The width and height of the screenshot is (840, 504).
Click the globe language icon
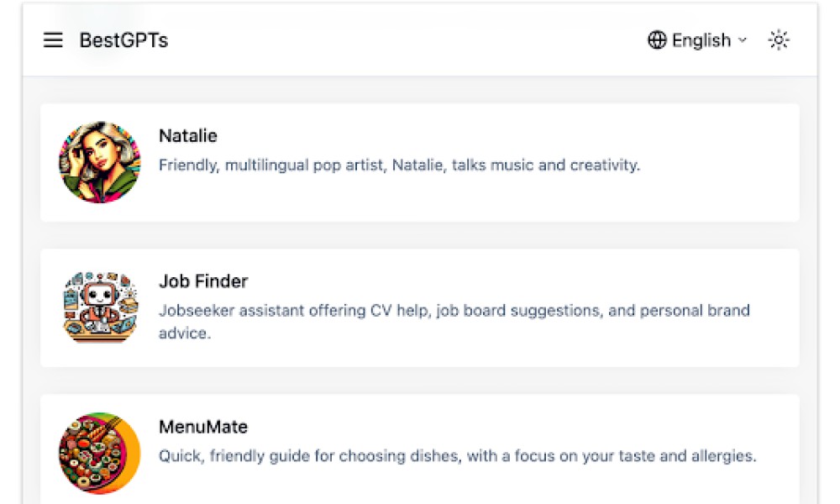[657, 40]
